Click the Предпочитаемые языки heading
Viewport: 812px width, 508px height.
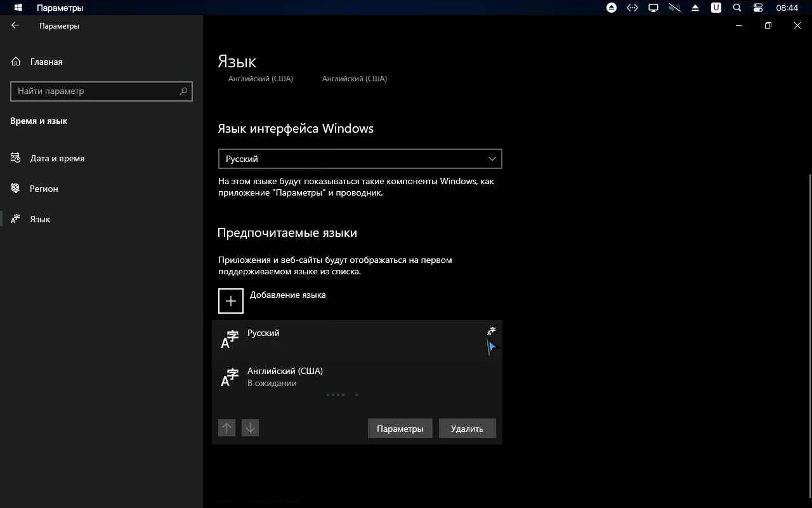tap(287, 233)
